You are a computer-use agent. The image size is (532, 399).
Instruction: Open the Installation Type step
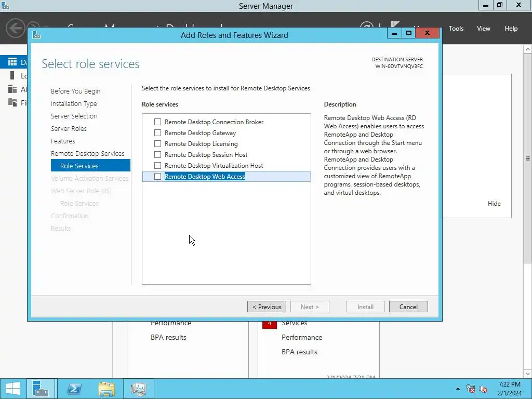[74, 103]
